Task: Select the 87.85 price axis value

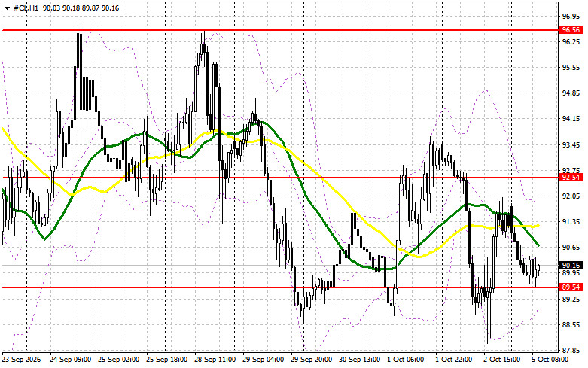Action: (x=571, y=351)
